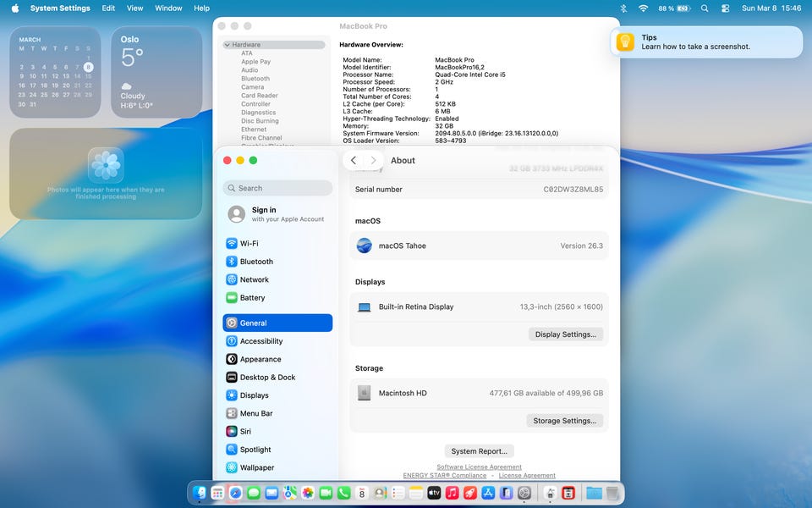Open the Edit menu

[108, 8]
